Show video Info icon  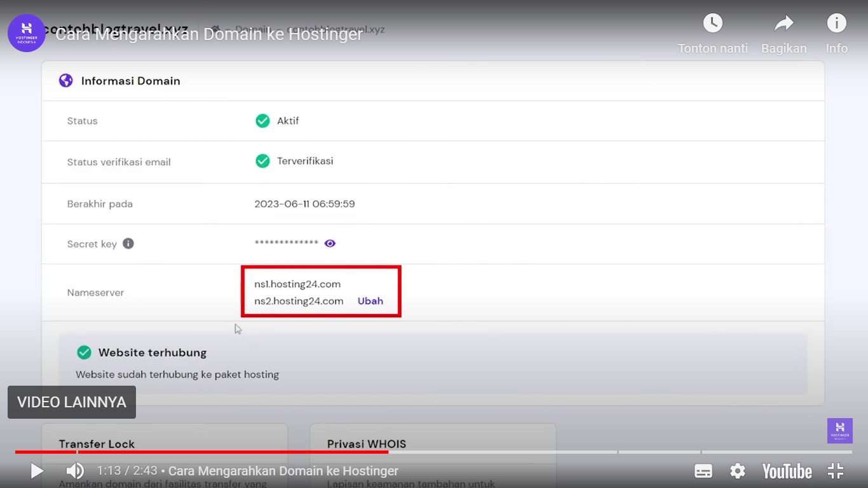click(836, 24)
